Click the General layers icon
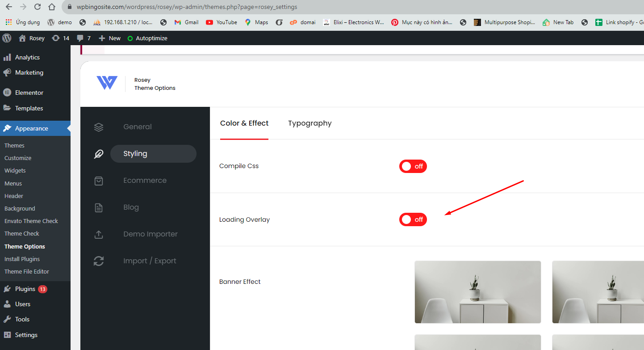This screenshot has height=350, width=644. (99, 127)
